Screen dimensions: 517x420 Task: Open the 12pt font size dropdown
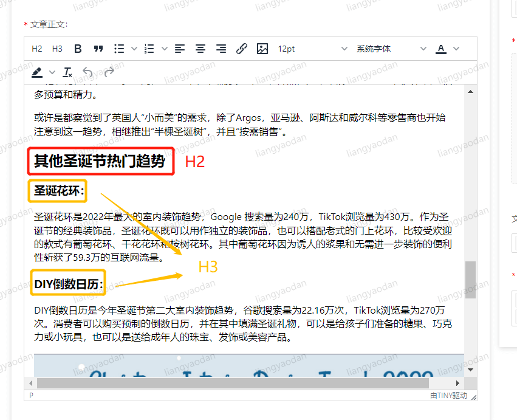click(312, 49)
